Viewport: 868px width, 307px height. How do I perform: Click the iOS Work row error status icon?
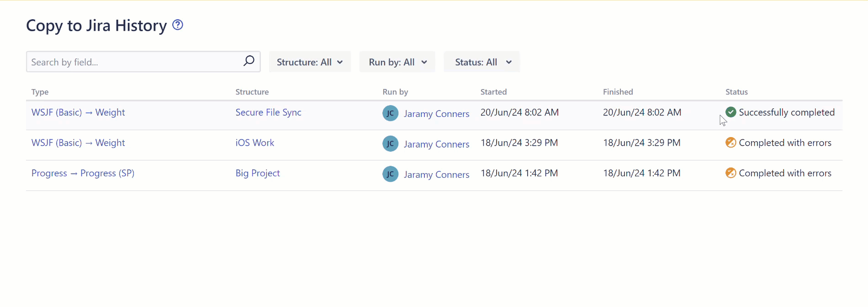[730, 143]
